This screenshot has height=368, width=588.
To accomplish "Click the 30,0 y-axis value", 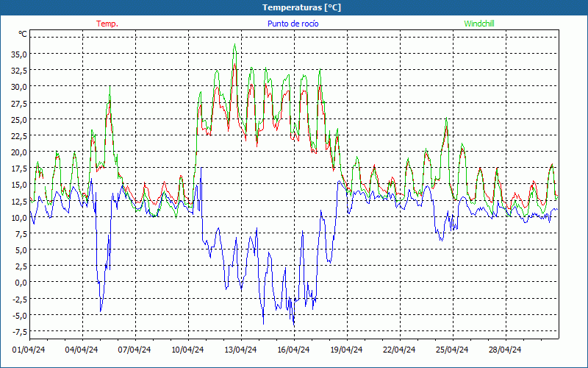I will [x=19, y=87].
